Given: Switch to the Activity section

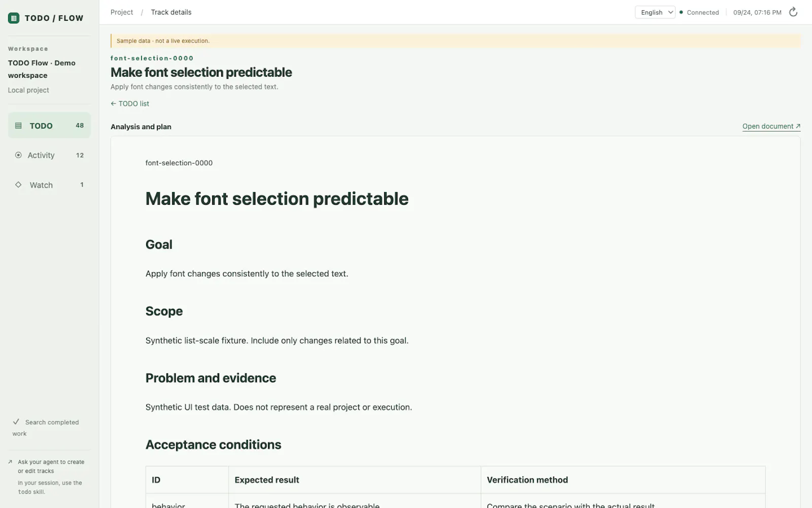Looking at the screenshot, I should [x=49, y=155].
